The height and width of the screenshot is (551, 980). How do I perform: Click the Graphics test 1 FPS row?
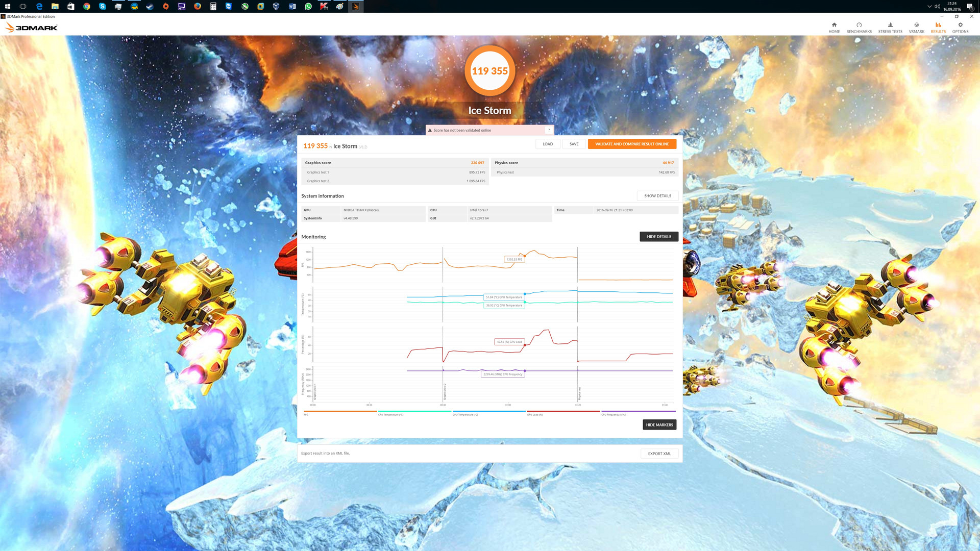click(395, 172)
